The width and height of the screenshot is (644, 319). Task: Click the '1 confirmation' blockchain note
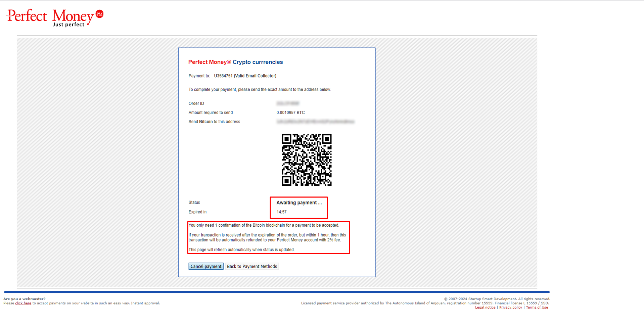(x=264, y=225)
